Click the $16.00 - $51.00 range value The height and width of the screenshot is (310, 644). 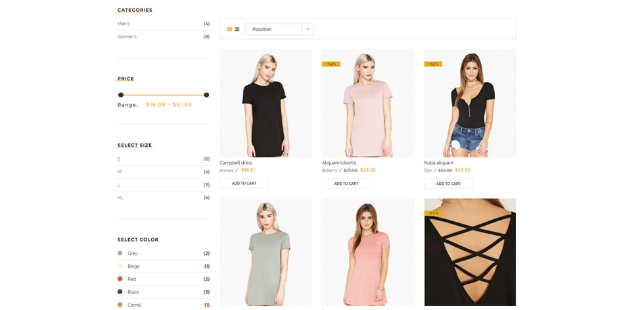(x=170, y=105)
